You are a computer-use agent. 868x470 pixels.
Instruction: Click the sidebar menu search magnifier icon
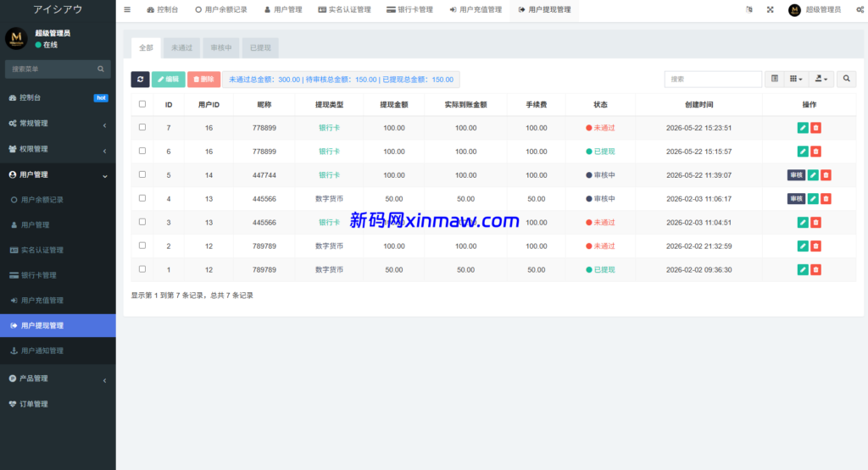[x=101, y=69]
